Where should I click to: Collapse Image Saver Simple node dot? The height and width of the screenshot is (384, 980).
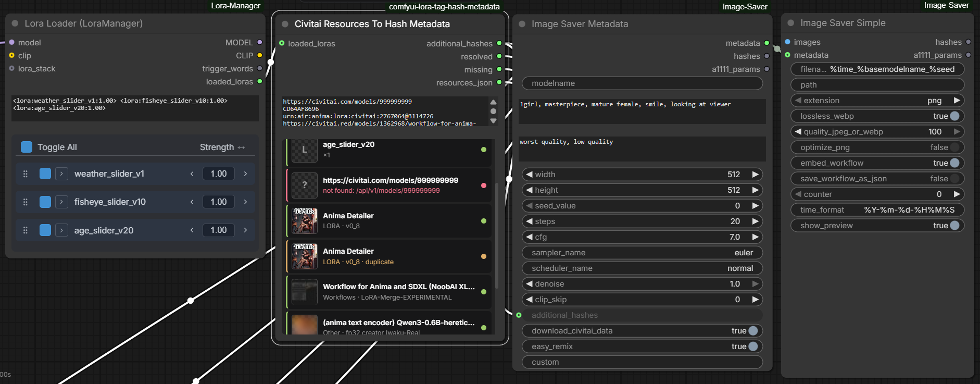[x=790, y=23]
